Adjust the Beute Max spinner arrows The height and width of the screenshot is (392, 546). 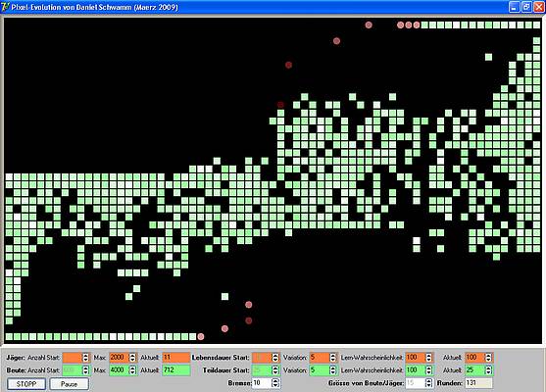click(x=132, y=370)
